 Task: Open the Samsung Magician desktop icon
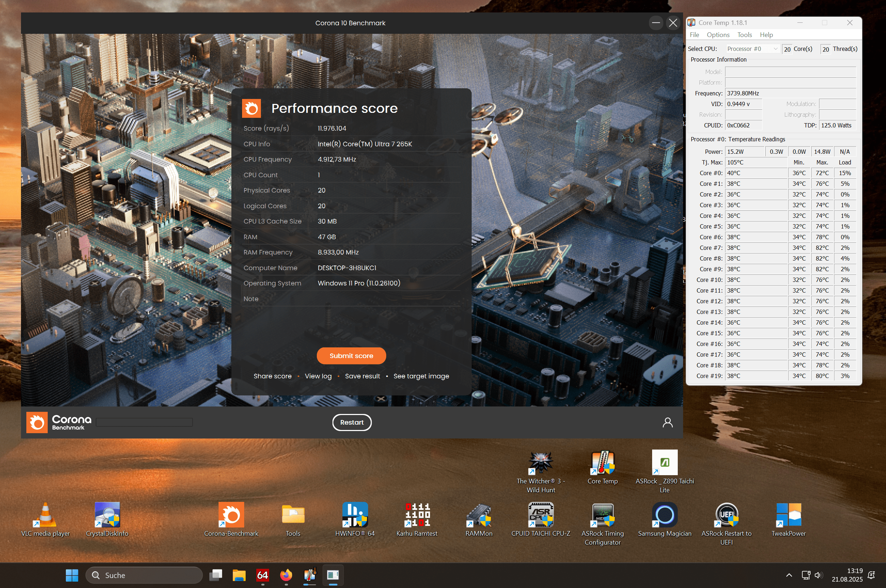click(664, 515)
